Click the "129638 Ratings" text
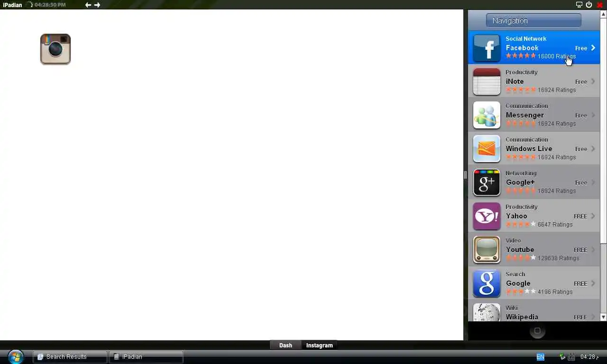The height and width of the screenshot is (364, 607). (559, 258)
